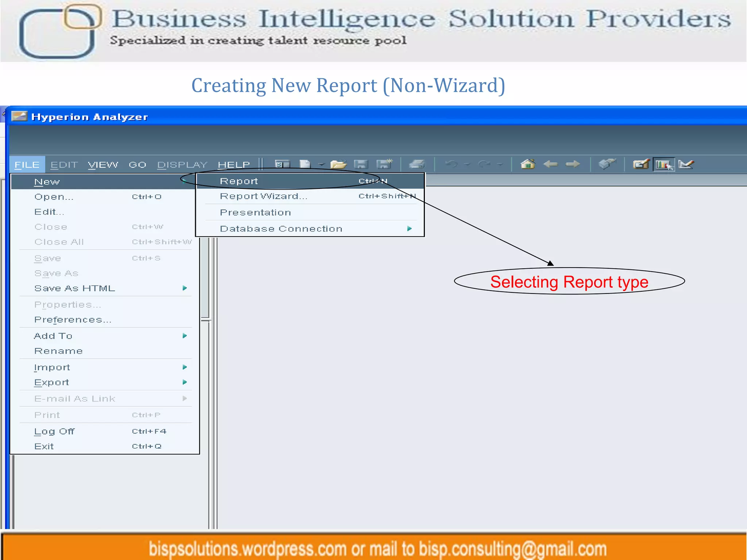Click the database connection plug toolbar icon
The width and height of the screenshot is (747, 560).
click(x=607, y=164)
